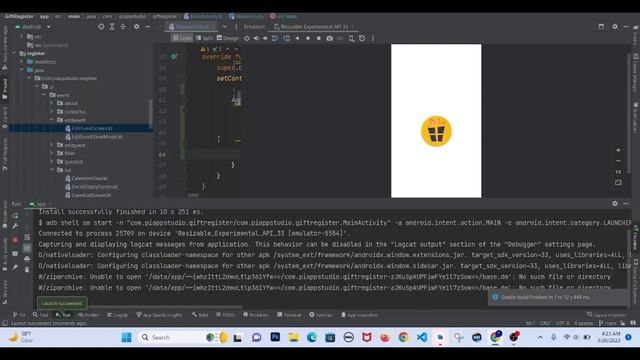
Task: Click the Launch succeeded balloon
Action: [x=62, y=303]
